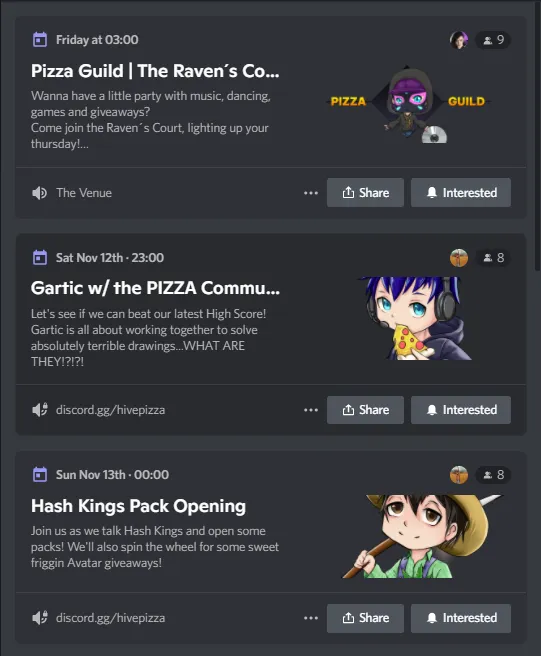541x656 pixels.
Task: Open more options for Hash Kings event
Action: tap(311, 618)
